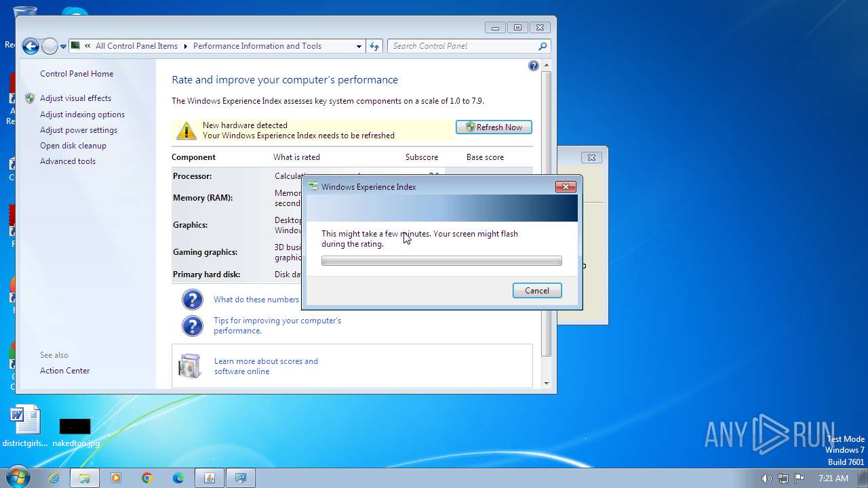Image resolution: width=868 pixels, height=488 pixels.
Task: Click the Performance Information and Tools breadcrumb
Action: coord(257,46)
